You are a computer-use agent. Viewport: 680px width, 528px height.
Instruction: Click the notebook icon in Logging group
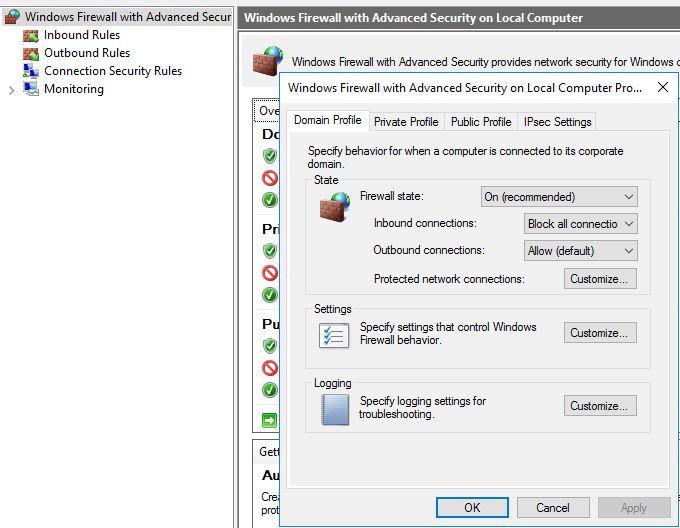pos(335,409)
